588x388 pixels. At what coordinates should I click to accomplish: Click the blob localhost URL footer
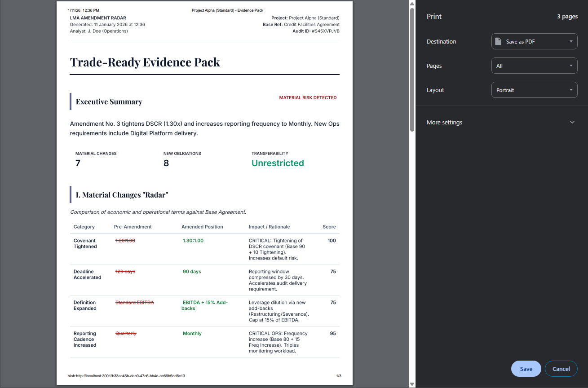[x=126, y=376]
